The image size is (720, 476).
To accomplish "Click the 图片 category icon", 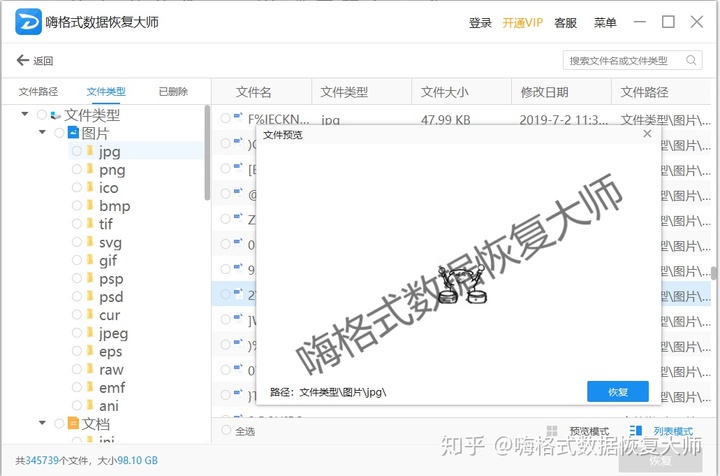I will [73, 132].
